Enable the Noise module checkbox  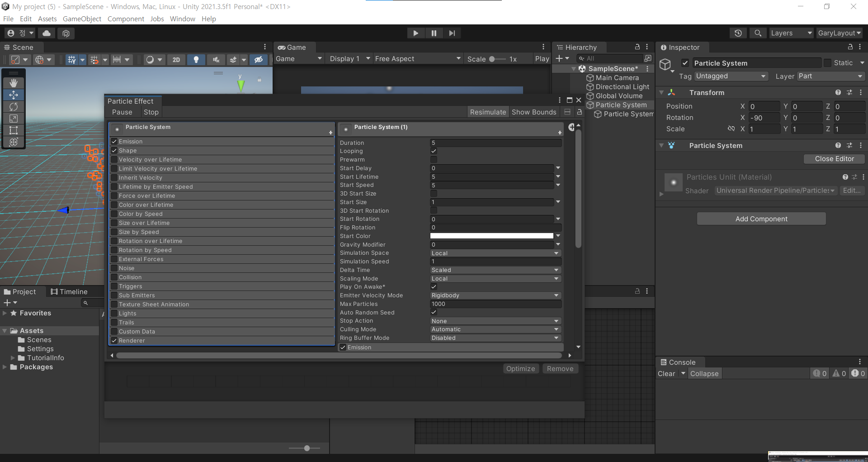click(x=114, y=268)
